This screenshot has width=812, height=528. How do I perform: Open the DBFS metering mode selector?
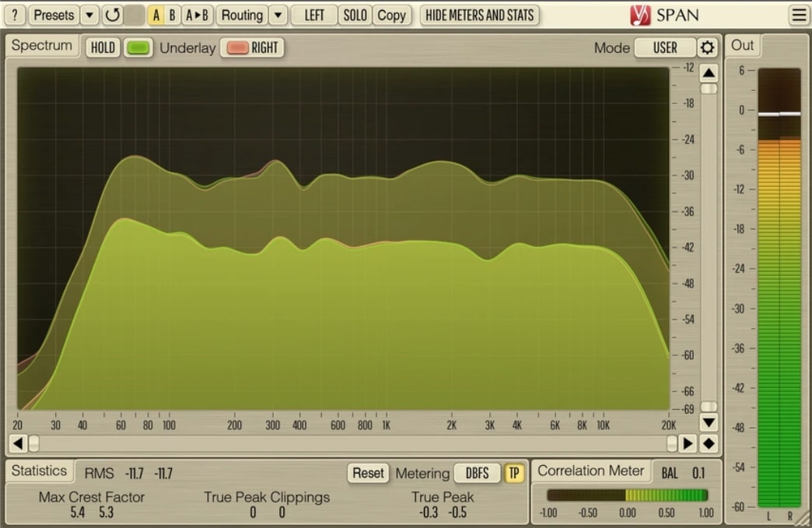tap(477, 473)
